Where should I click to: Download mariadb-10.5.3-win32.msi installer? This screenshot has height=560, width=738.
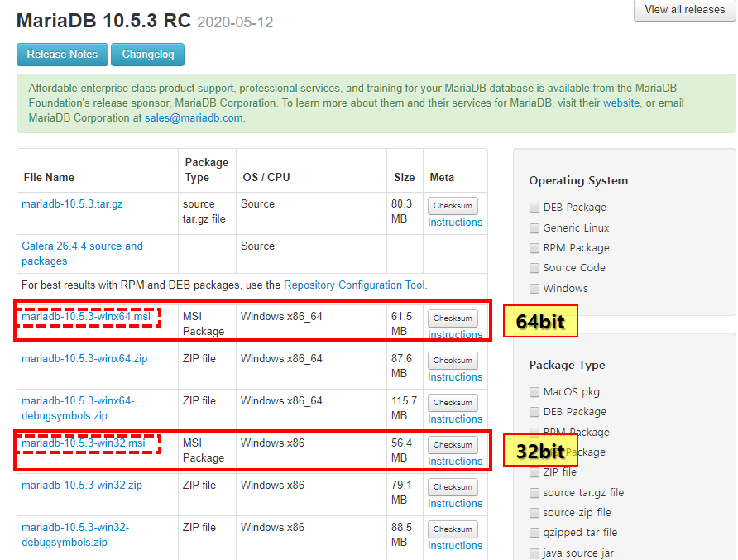coord(84,443)
